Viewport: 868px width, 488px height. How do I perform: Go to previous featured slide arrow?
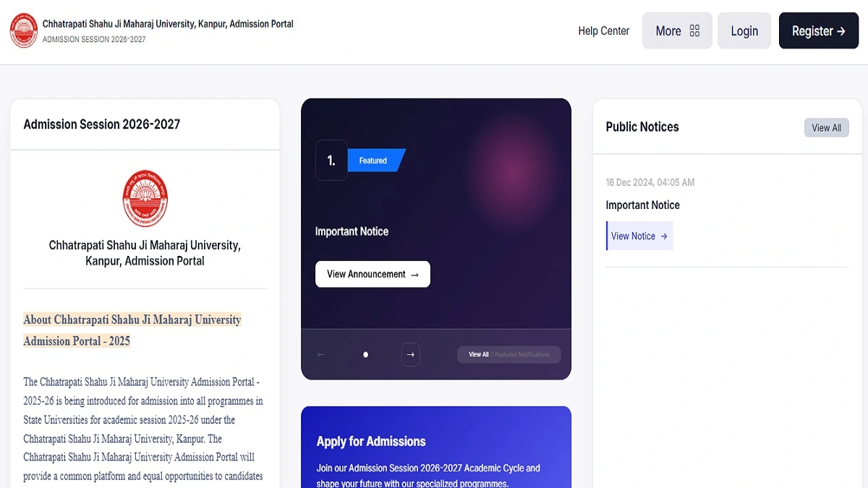[321, 354]
